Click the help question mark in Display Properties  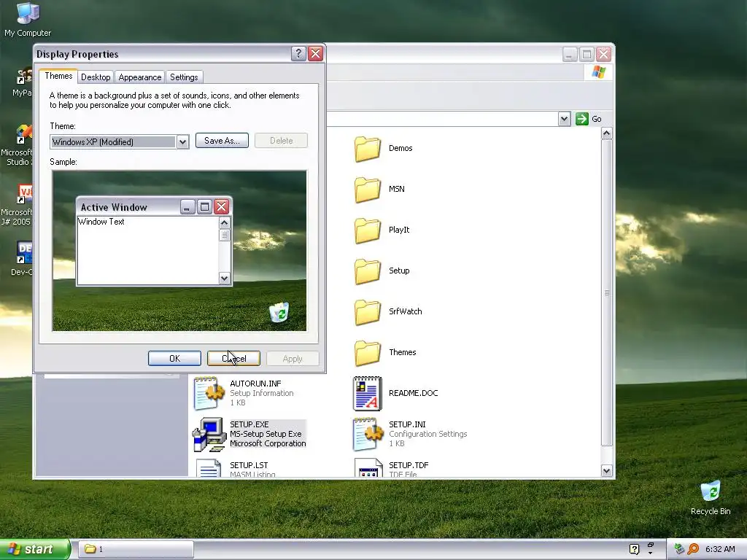tap(298, 54)
